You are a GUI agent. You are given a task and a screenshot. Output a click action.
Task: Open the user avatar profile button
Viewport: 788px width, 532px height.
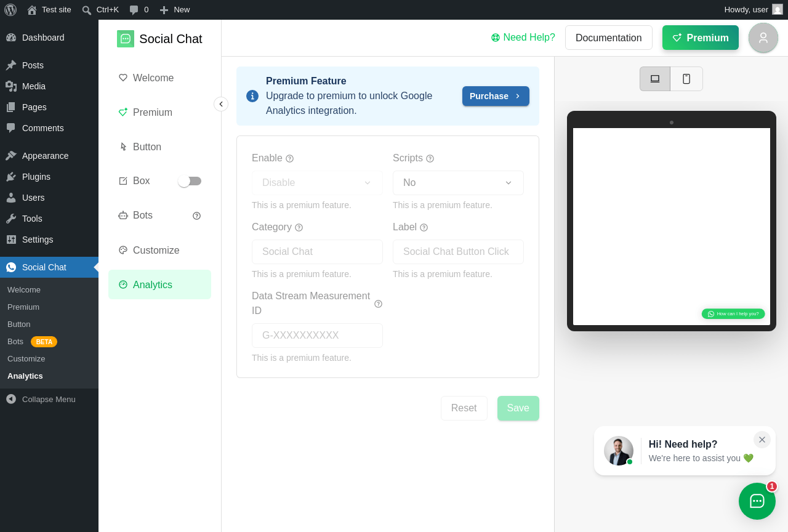tap(763, 38)
